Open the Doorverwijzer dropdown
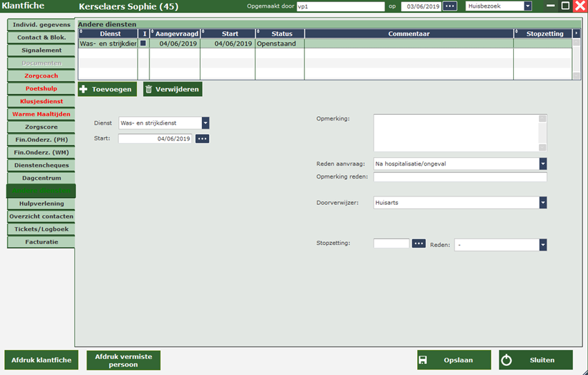Image resolution: width=588 pixels, height=375 pixels. pyautogui.click(x=543, y=203)
